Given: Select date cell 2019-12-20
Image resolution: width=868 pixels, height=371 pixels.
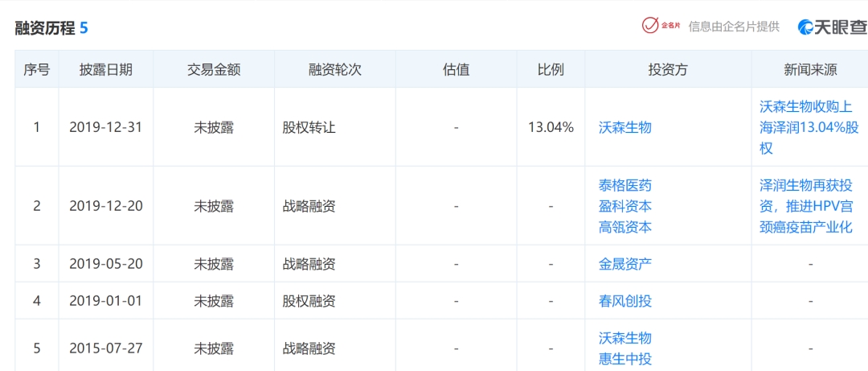Looking at the screenshot, I should [106, 206].
